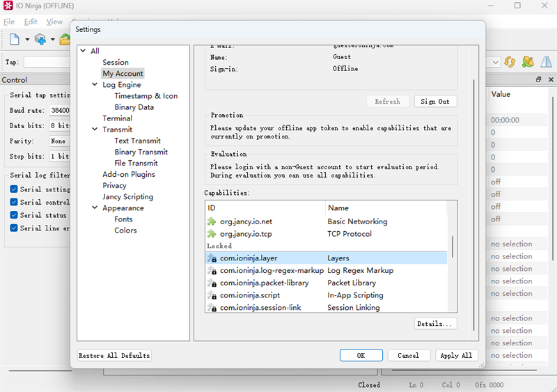Screen dimensions: 557x392
Task: Collapse the Transmit node
Action: [95, 130]
